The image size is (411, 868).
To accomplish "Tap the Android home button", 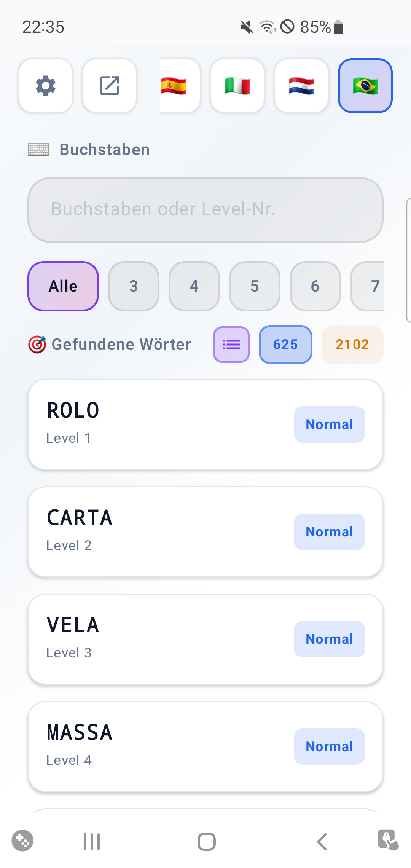I will (x=207, y=841).
